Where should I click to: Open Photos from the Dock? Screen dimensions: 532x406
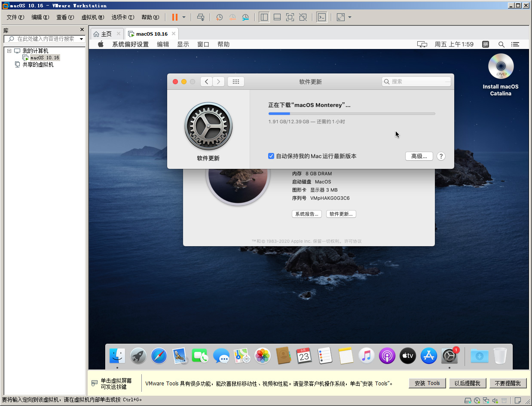coord(263,356)
